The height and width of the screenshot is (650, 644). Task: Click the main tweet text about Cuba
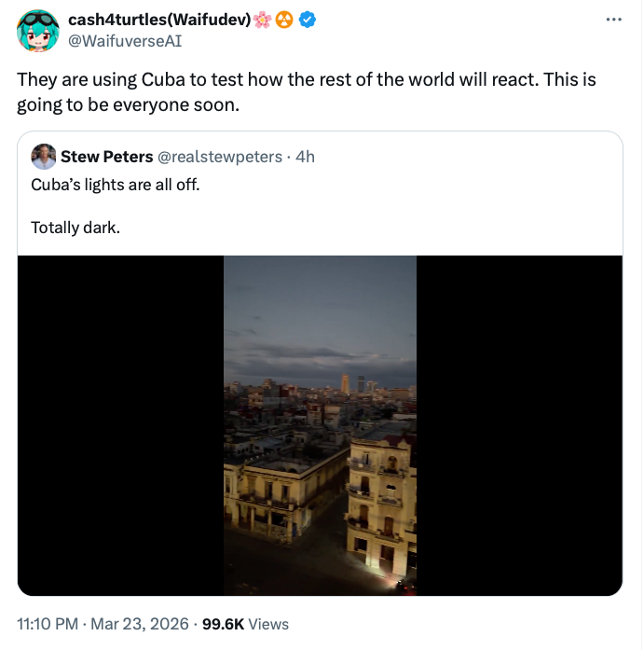[x=306, y=91]
